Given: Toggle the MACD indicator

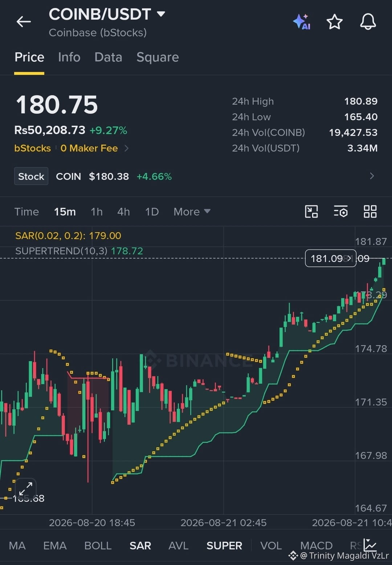Looking at the screenshot, I should coord(316,545).
